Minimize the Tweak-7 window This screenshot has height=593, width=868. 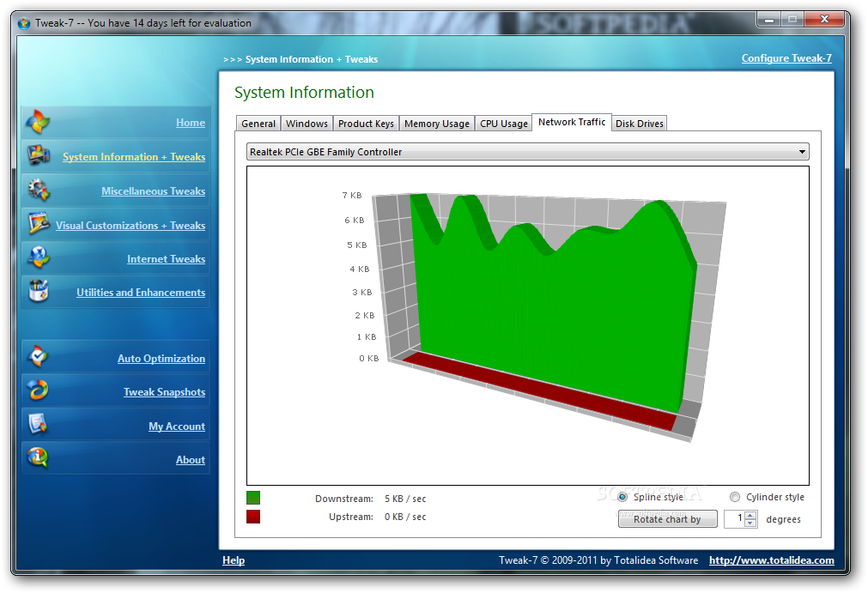[x=769, y=20]
